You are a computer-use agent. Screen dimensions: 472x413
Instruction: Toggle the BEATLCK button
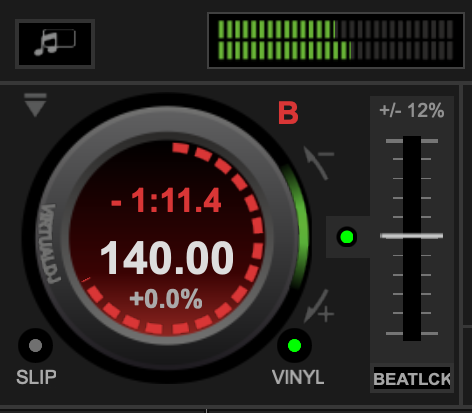[412, 378]
